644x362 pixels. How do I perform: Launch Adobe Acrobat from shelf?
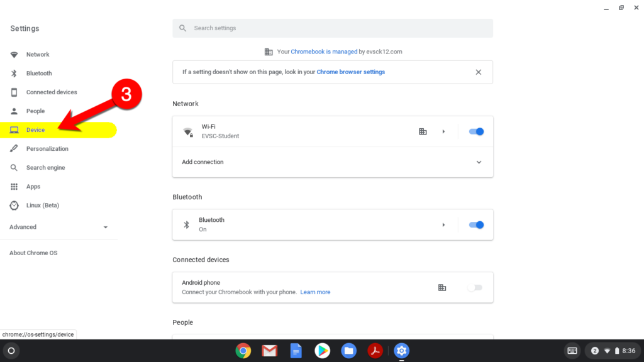(375, 351)
